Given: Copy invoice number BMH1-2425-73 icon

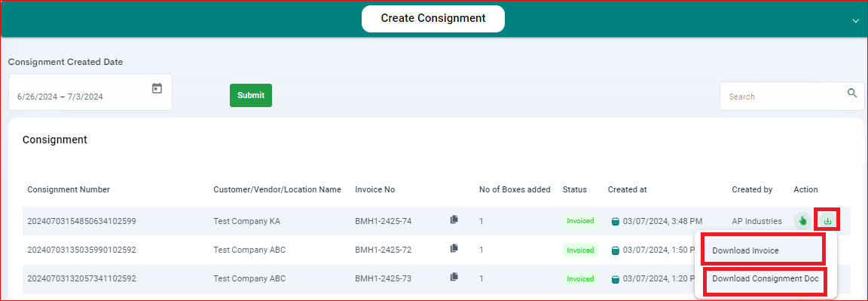Looking at the screenshot, I should pyautogui.click(x=454, y=277).
